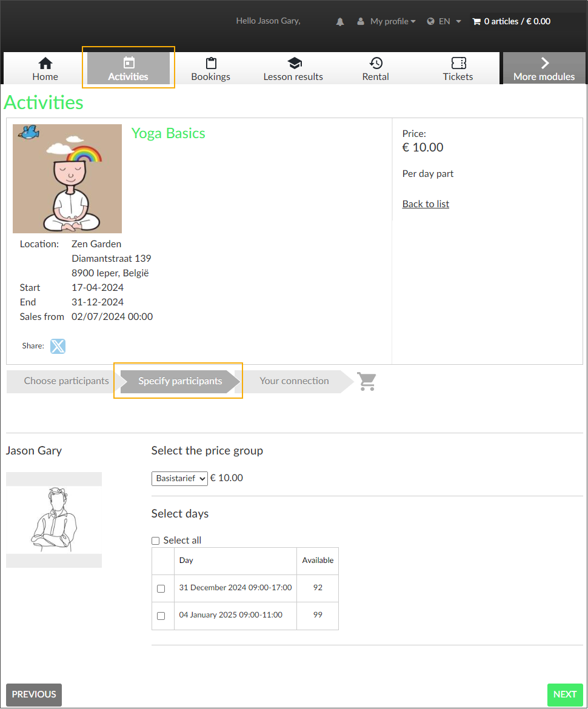Open the Tickets module icon
This screenshot has height=709, width=588.
[x=458, y=63]
